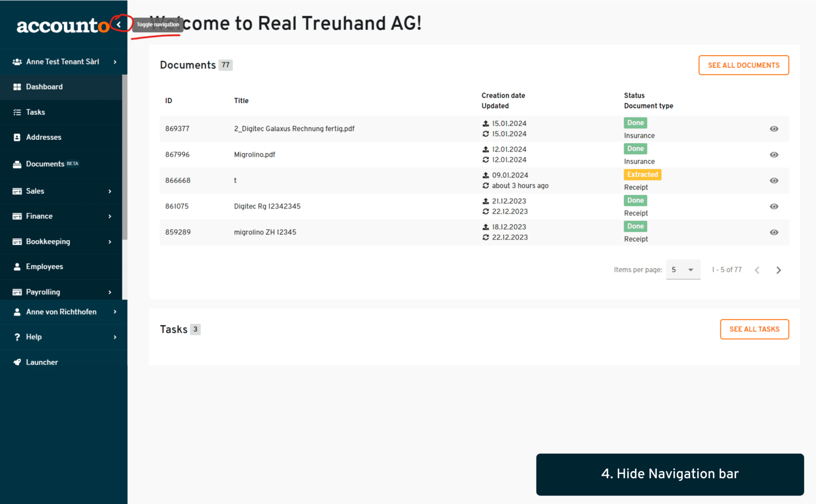Click the Anne Test Tenant people icon

pos(17,62)
